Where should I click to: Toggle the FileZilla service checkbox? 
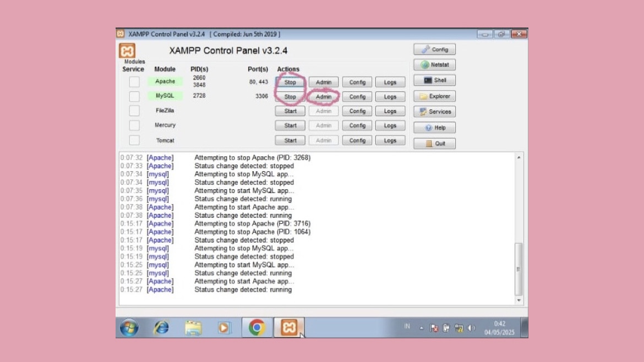click(134, 111)
